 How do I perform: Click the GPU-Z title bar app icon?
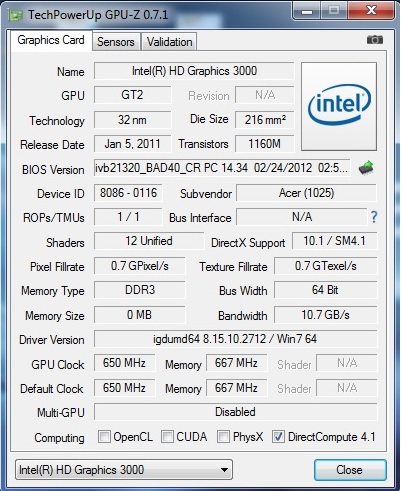[x=15, y=15]
